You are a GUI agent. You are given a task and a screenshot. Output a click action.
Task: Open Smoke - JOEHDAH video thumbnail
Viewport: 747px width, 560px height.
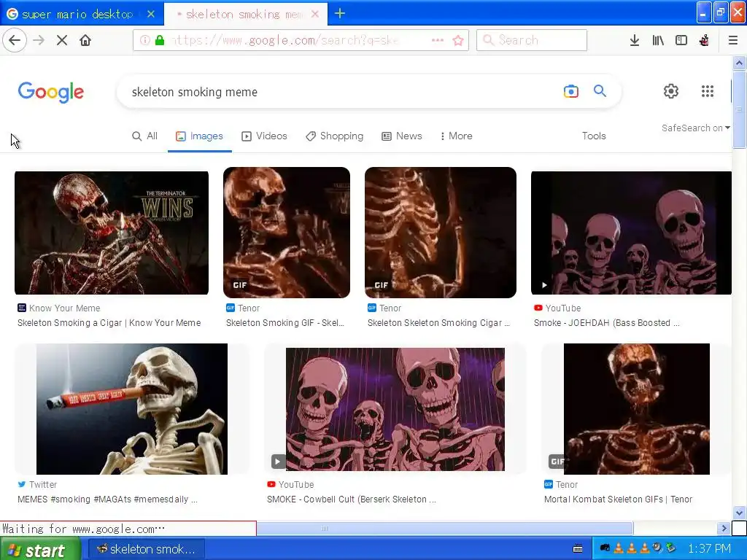pyautogui.click(x=631, y=233)
